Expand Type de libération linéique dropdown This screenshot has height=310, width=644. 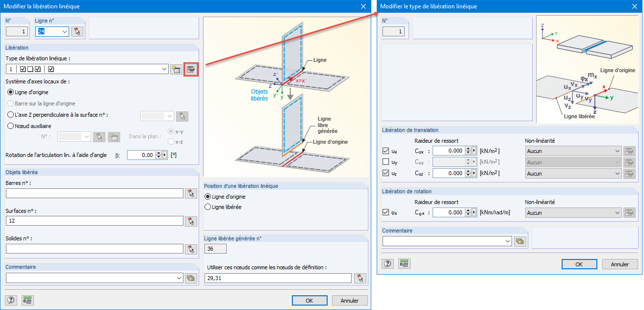tap(164, 69)
